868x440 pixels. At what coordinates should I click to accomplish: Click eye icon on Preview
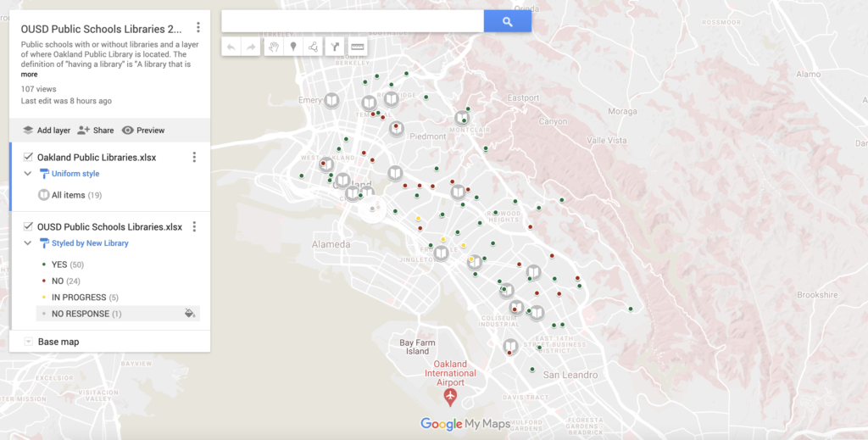click(x=127, y=130)
